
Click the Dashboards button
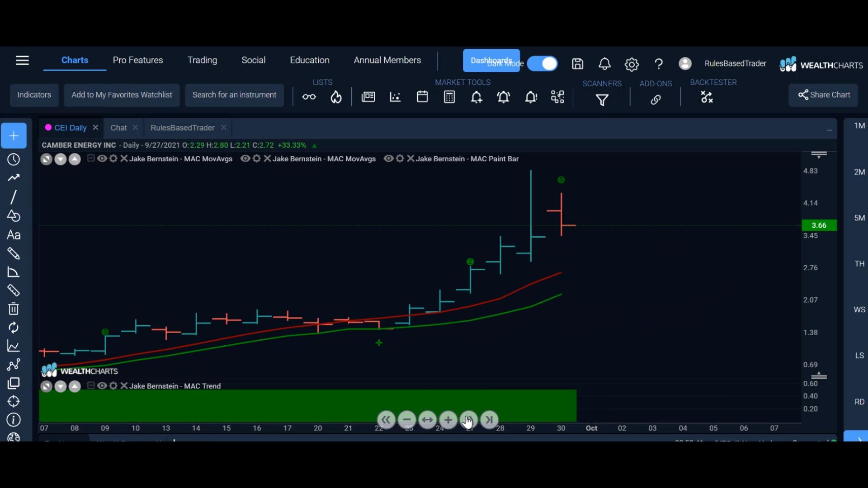(491, 61)
